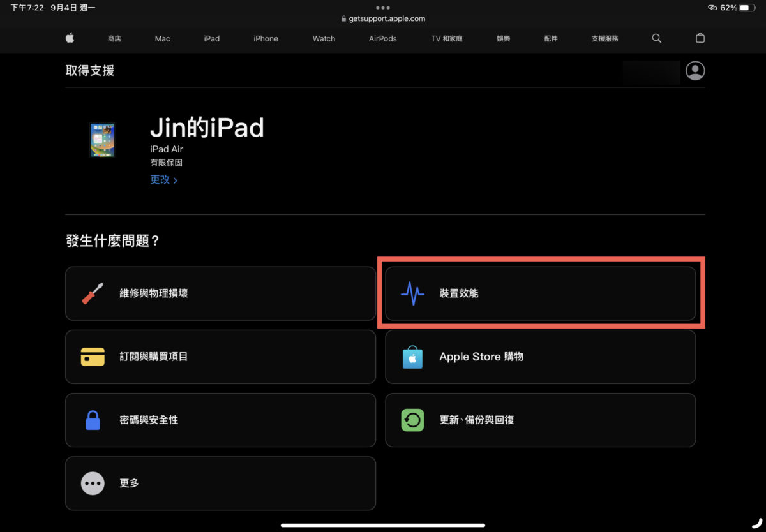Open the AirPods menu
The height and width of the screenshot is (532, 766).
click(382, 38)
